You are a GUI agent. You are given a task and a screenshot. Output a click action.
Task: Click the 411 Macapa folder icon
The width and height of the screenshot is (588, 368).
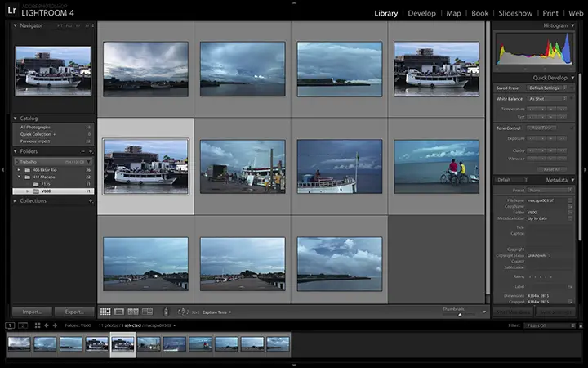click(28, 177)
